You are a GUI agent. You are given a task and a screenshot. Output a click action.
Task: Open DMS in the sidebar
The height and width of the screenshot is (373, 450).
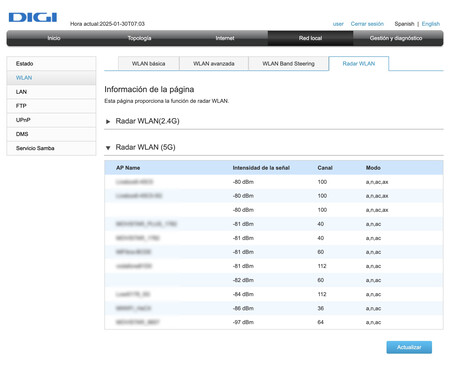51,134
